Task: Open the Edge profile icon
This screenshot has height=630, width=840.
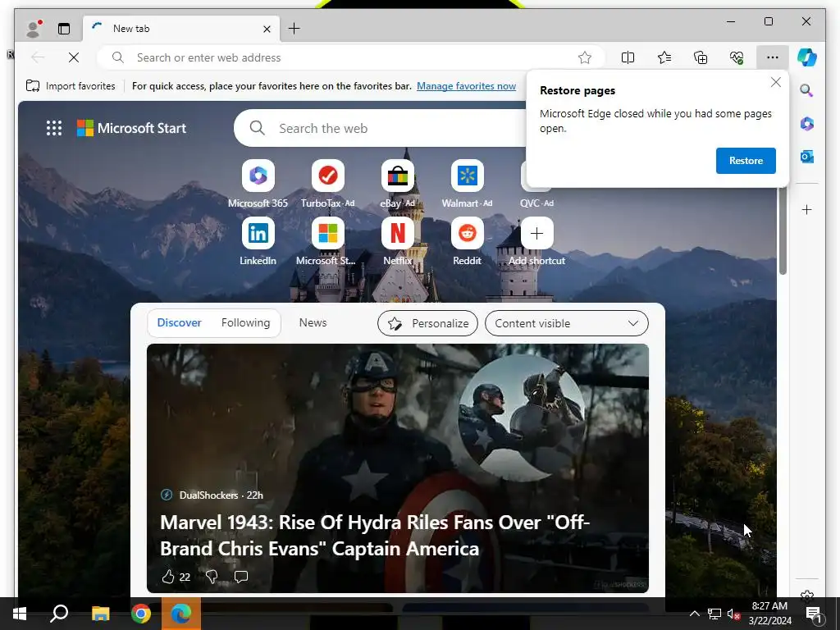Action: point(34,29)
